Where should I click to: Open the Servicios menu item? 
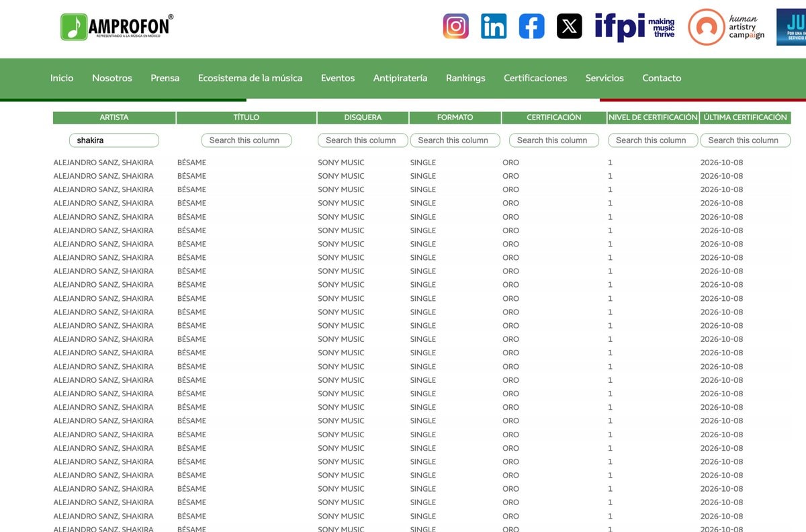[x=604, y=78]
